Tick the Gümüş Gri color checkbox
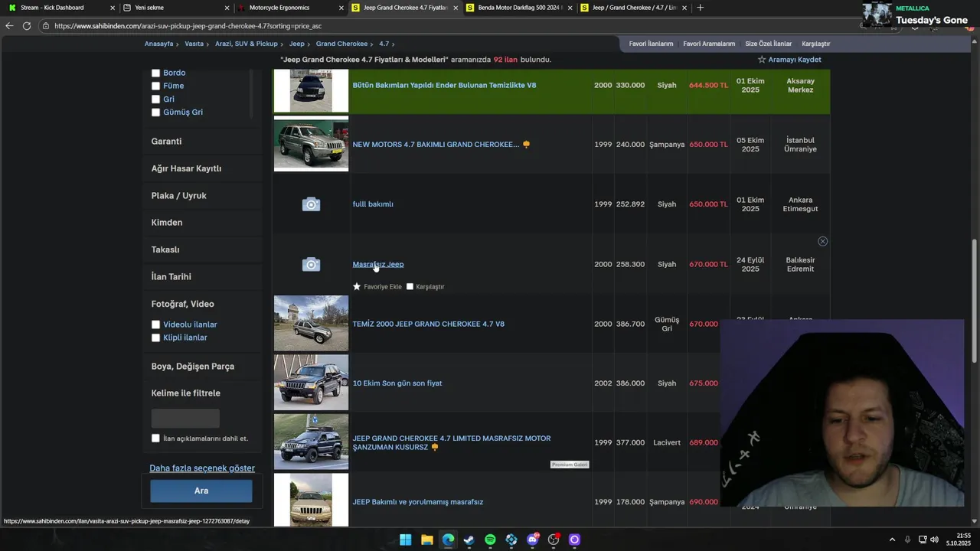 point(155,112)
